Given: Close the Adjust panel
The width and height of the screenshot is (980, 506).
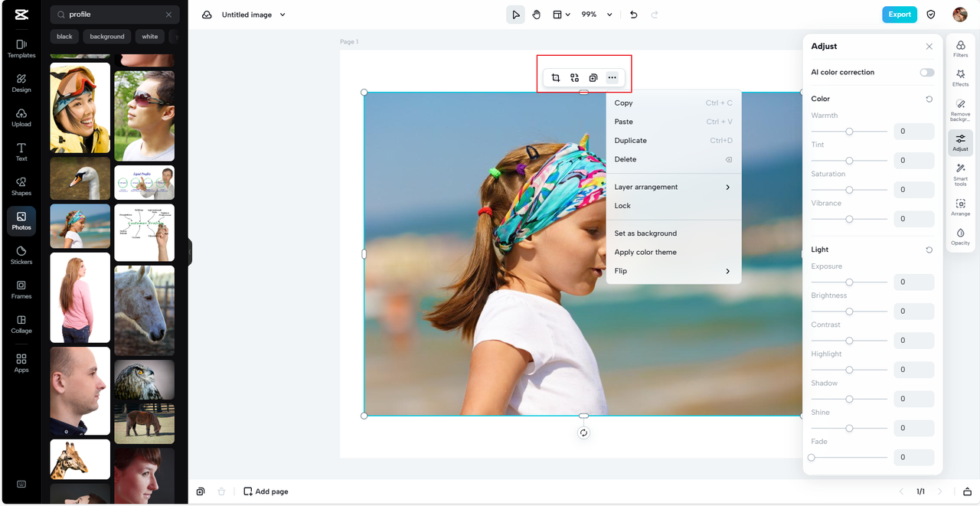Looking at the screenshot, I should 929,47.
